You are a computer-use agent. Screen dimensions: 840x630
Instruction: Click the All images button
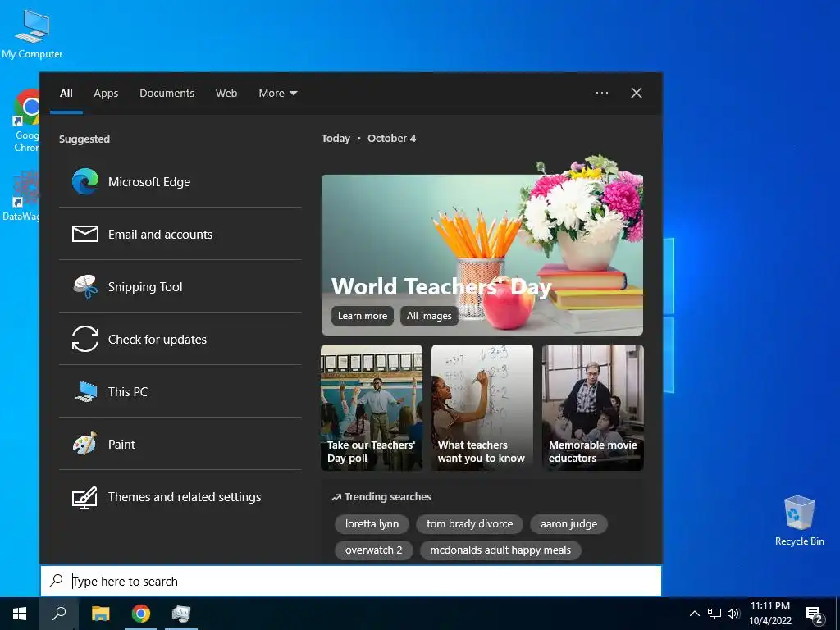429,316
